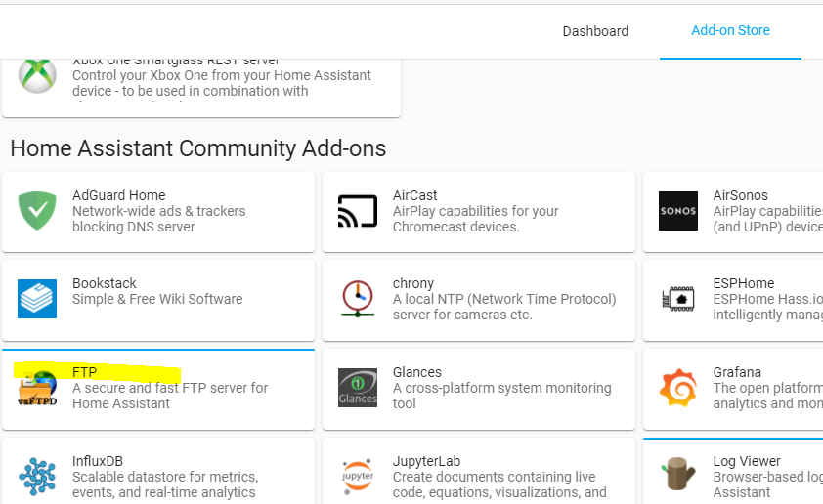Click the Log Viewer wood log icon

point(678,474)
